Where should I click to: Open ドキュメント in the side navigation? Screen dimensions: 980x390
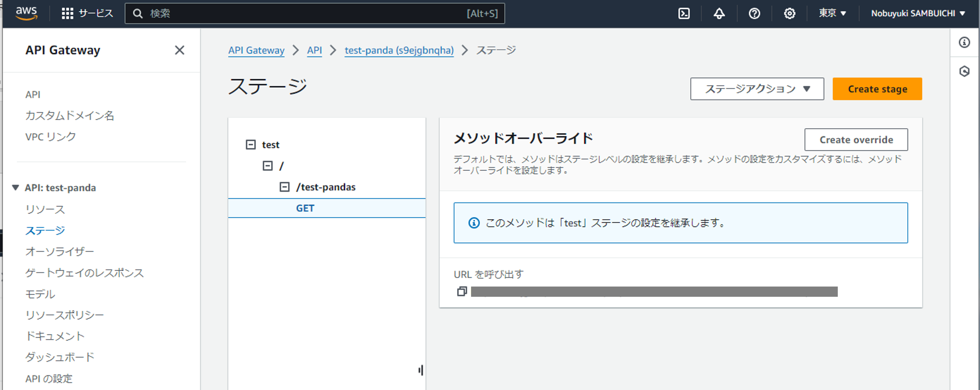click(55, 336)
